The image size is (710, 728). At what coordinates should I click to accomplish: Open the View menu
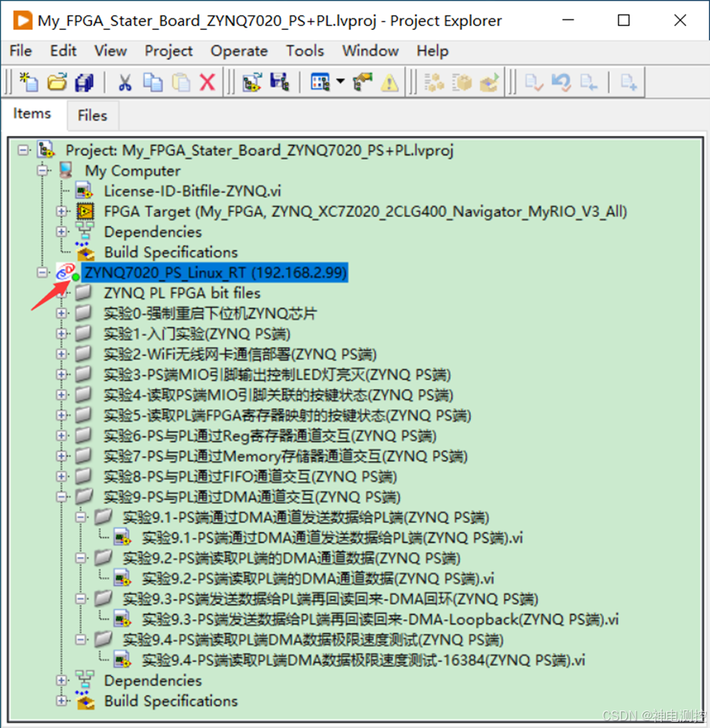tap(110, 50)
